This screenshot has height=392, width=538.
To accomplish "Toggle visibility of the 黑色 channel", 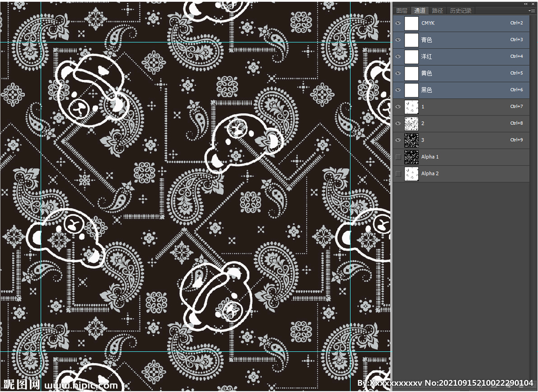I will click(x=398, y=90).
